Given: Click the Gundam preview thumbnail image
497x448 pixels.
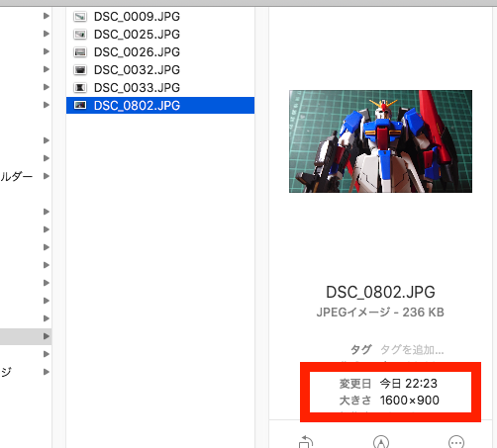Looking at the screenshot, I should pos(380,141).
